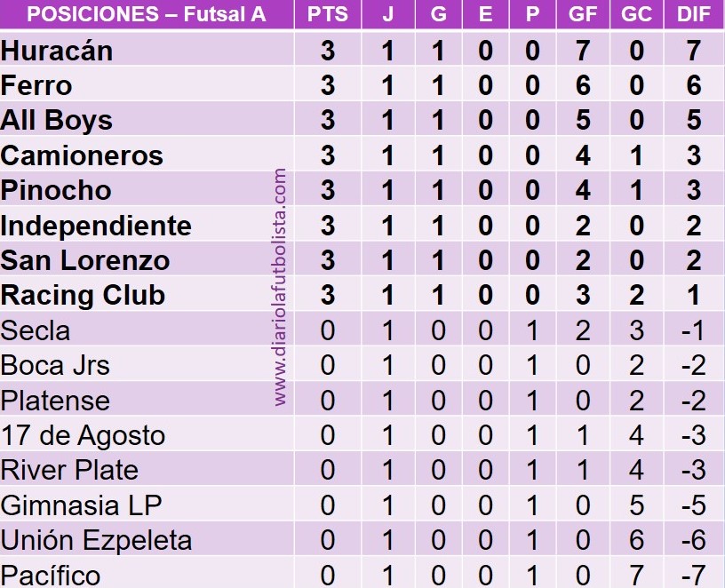Click the PTS column header
This screenshot has width=725, height=588.
[328, 15]
